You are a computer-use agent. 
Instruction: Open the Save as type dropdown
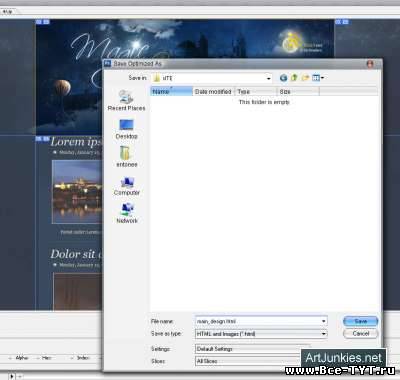(x=261, y=334)
